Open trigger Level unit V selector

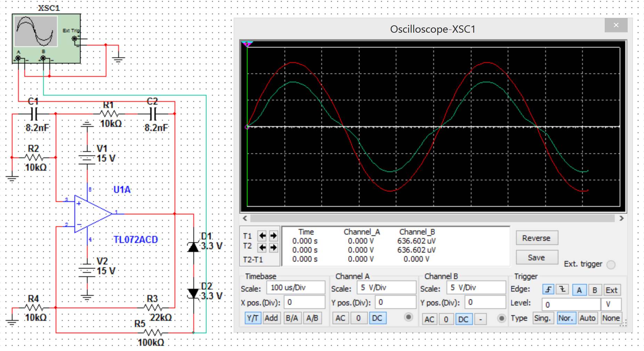611,304
